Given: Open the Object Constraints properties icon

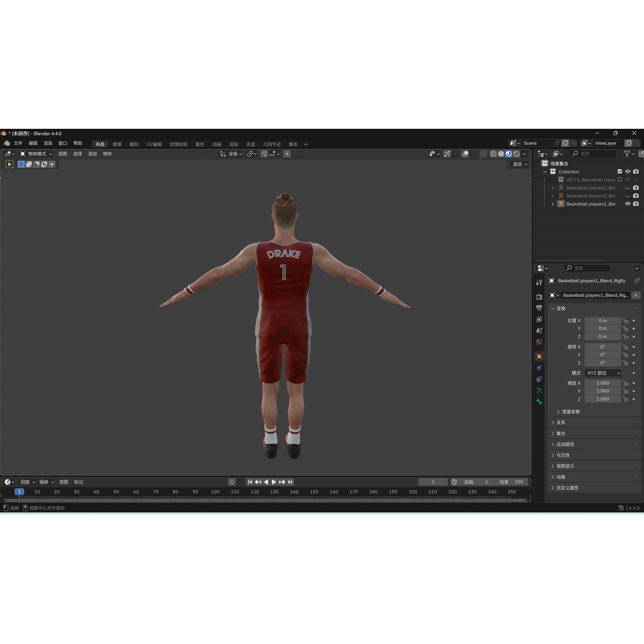Looking at the screenshot, I should point(539,379).
